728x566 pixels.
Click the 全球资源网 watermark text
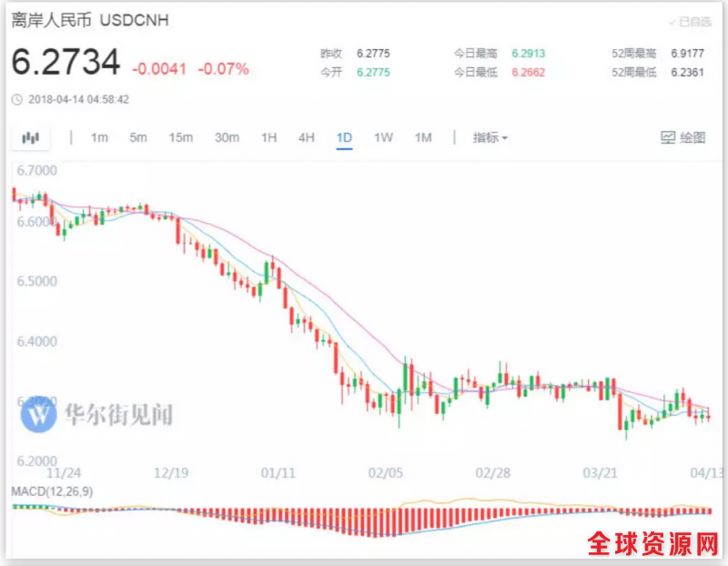tap(652, 544)
